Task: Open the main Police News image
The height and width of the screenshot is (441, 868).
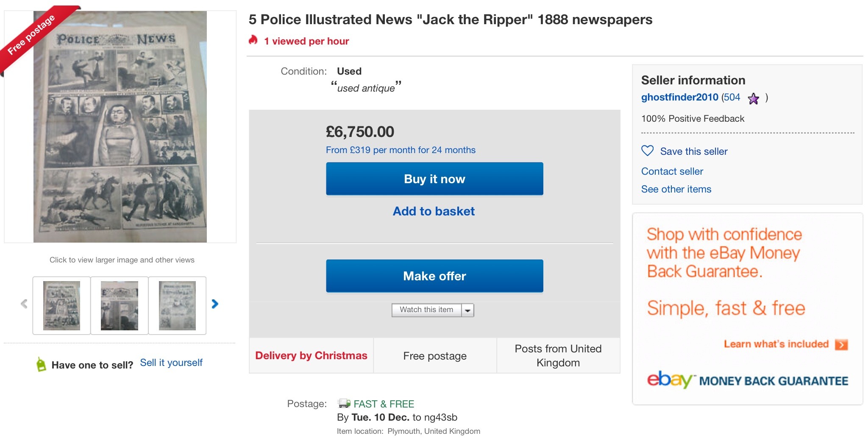Action: click(x=120, y=127)
